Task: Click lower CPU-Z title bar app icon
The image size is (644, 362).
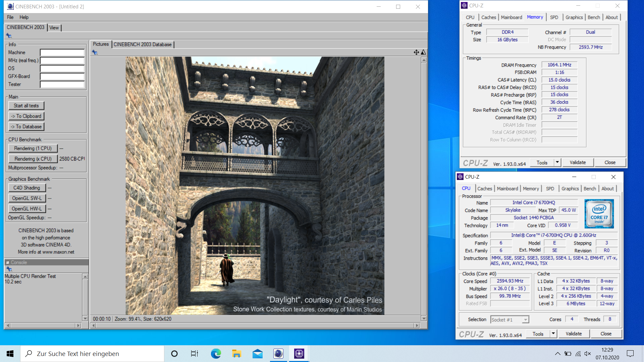Action: point(460,177)
